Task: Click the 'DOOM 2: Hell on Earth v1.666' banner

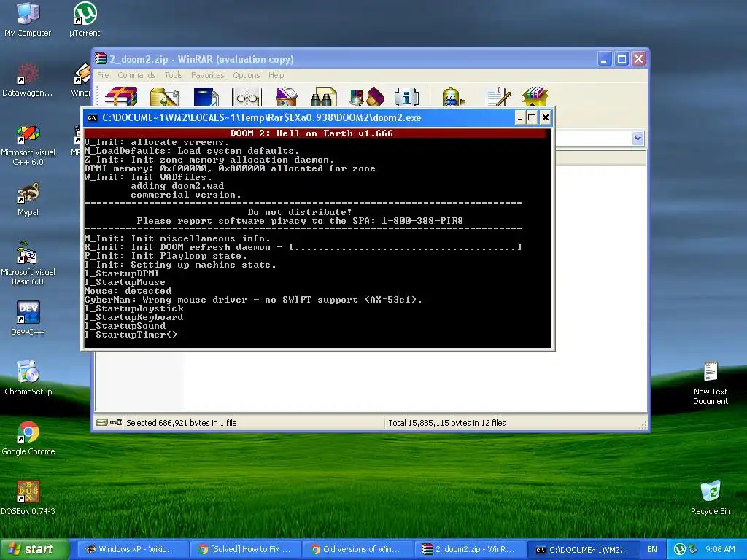Action: pos(311,133)
